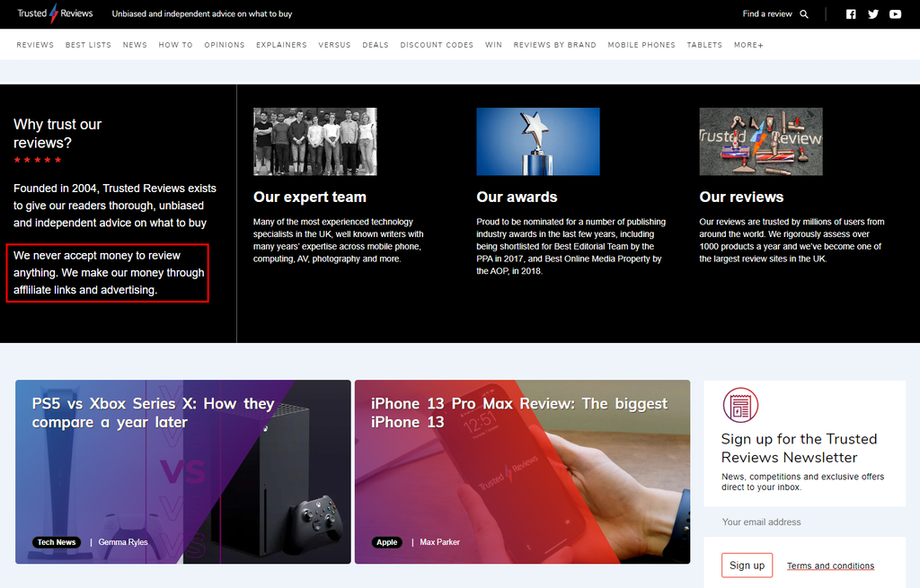Image resolution: width=920 pixels, height=588 pixels.
Task: Click author name Max Parker
Action: pos(440,542)
